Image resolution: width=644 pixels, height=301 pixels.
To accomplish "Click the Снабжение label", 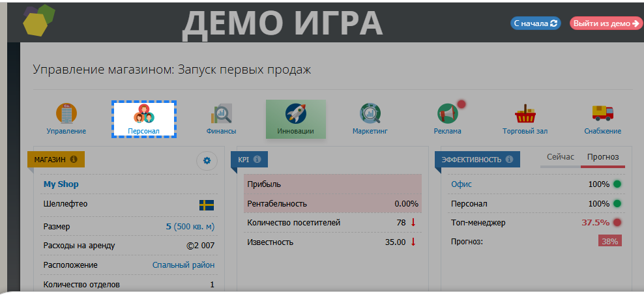I will (x=602, y=132).
